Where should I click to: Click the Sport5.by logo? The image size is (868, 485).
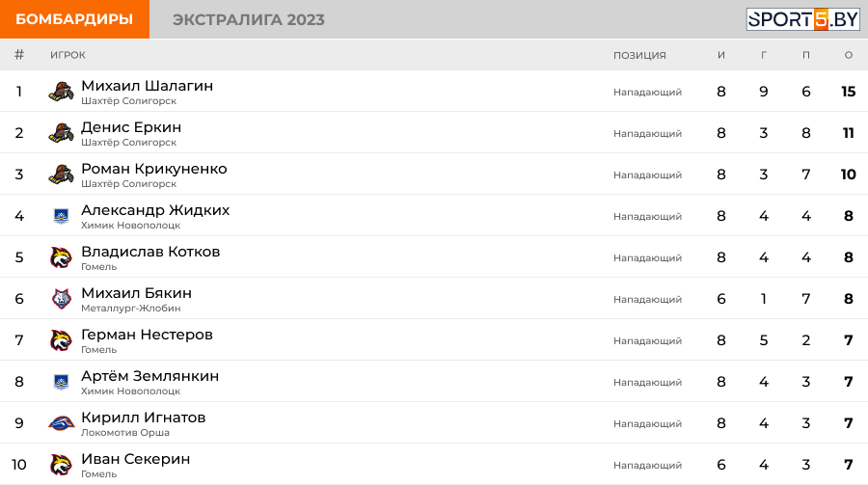(x=802, y=19)
